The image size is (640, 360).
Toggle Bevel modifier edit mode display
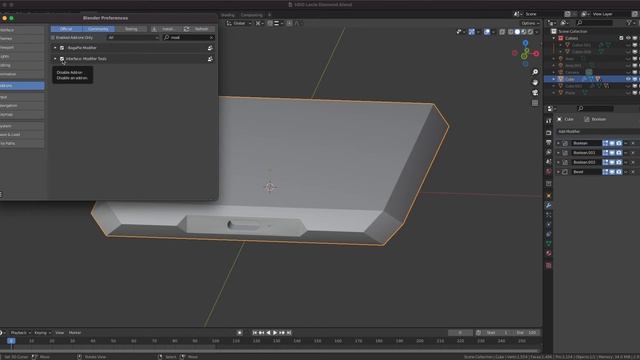pyautogui.click(x=605, y=172)
